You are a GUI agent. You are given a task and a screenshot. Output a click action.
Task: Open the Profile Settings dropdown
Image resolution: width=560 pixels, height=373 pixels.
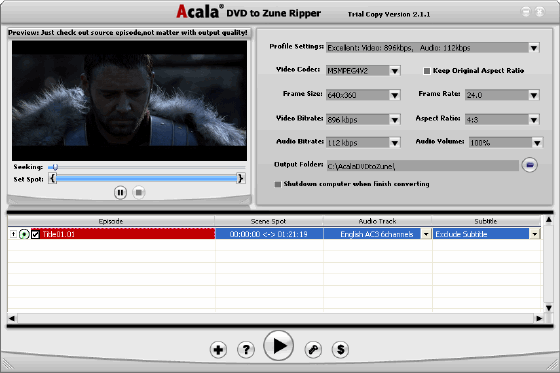coord(534,48)
